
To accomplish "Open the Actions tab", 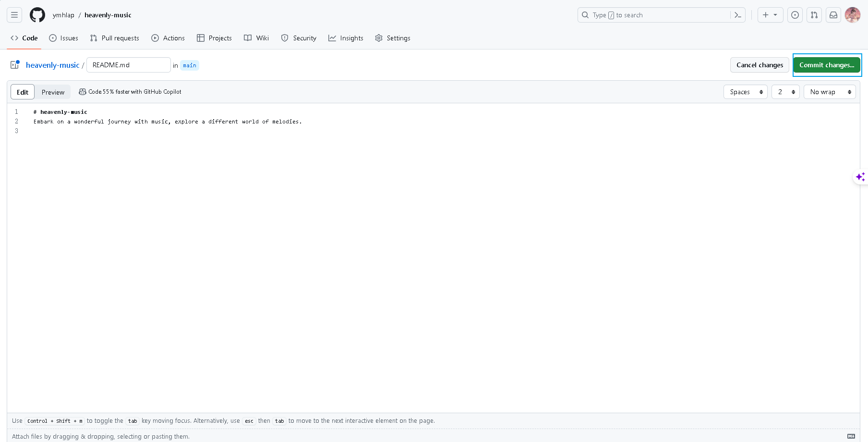I will (x=168, y=38).
